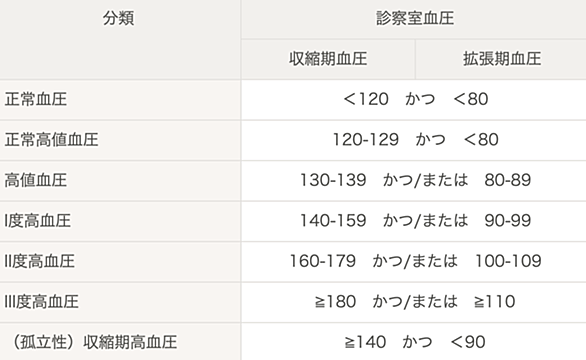This screenshot has height=360, width=586.
Task: Select the ≧140 かつ <90 value cell
Action: (414, 342)
